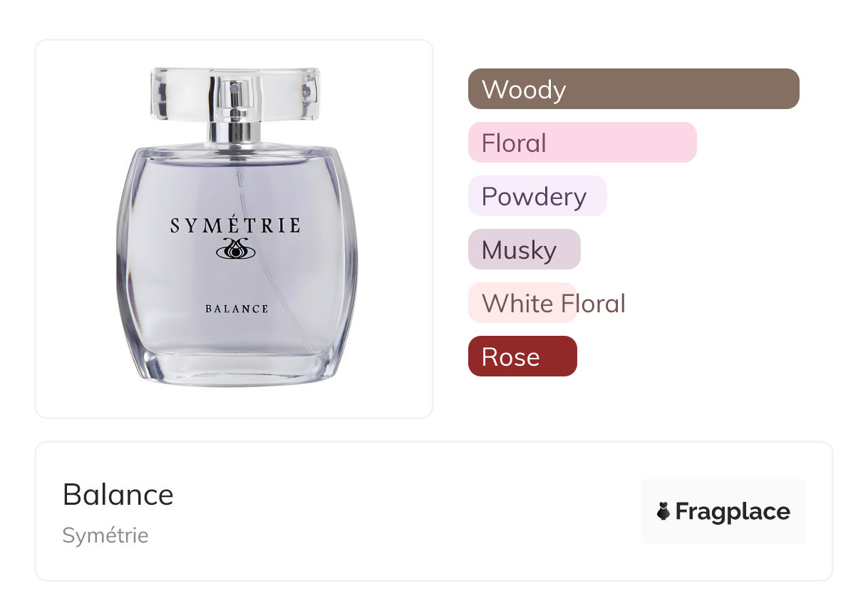Click the SYMÉTRIE lettering on the bottle
The height and width of the screenshot is (616, 868).
coord(235,226)
